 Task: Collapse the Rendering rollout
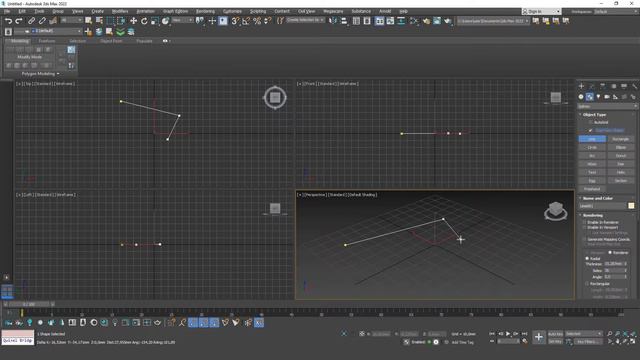click(593, 216)
